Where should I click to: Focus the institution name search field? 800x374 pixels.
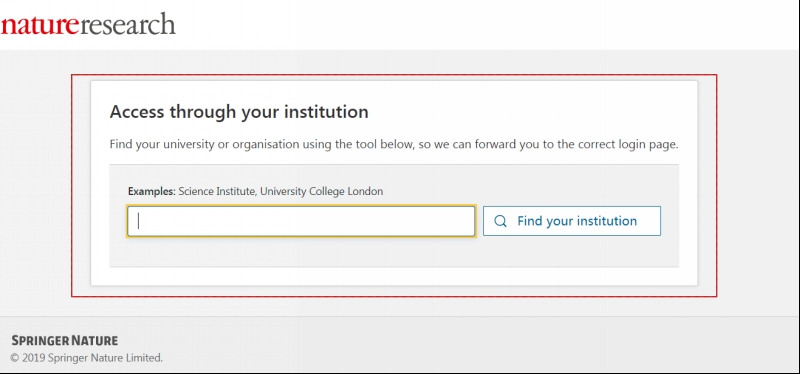tap(301, 221)
